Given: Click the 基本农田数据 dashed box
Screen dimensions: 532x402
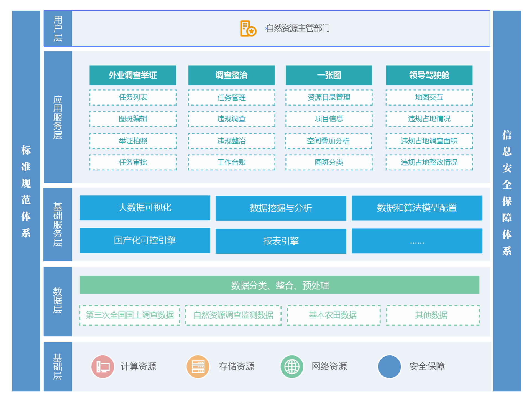Looking at the screenshot, I should [x=333, y=315].
